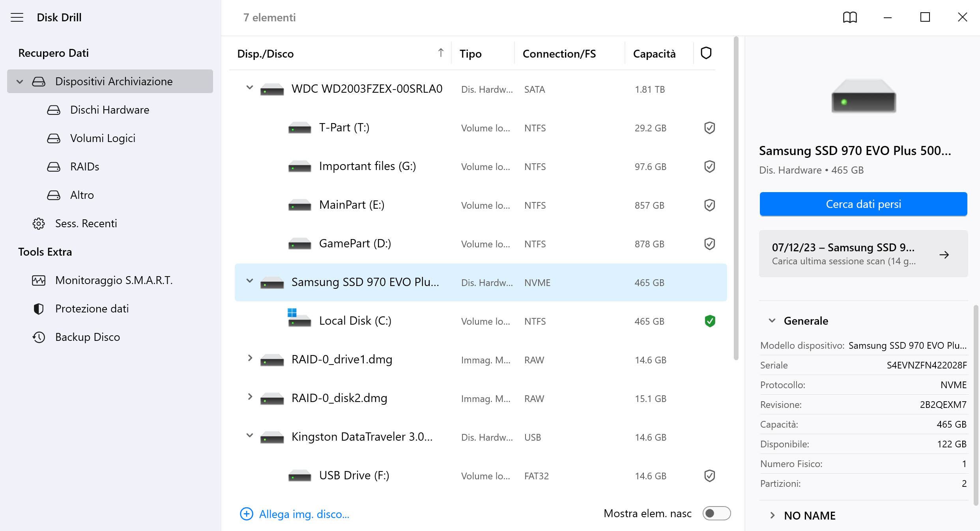This screenshot has width=980, height=531.
Task: Open Altro in sidebar
Action: click(110, 195)
